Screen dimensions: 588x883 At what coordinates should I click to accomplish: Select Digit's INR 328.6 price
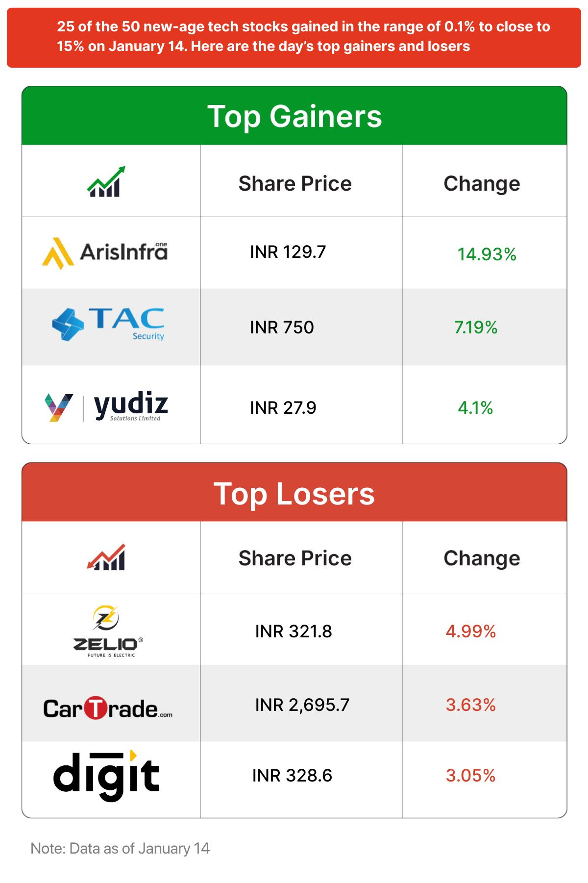292,776
